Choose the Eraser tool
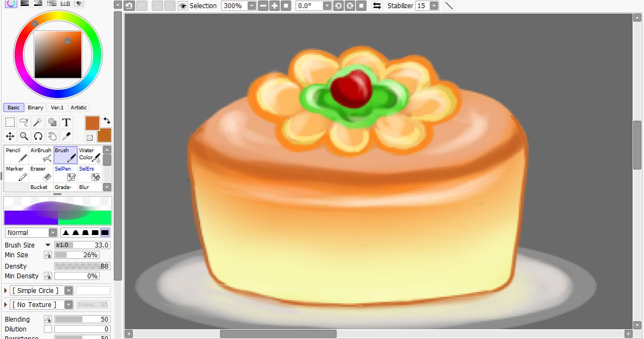Image resolution: width=644 pixels, height=339 pixels. [x=41, y=174]
